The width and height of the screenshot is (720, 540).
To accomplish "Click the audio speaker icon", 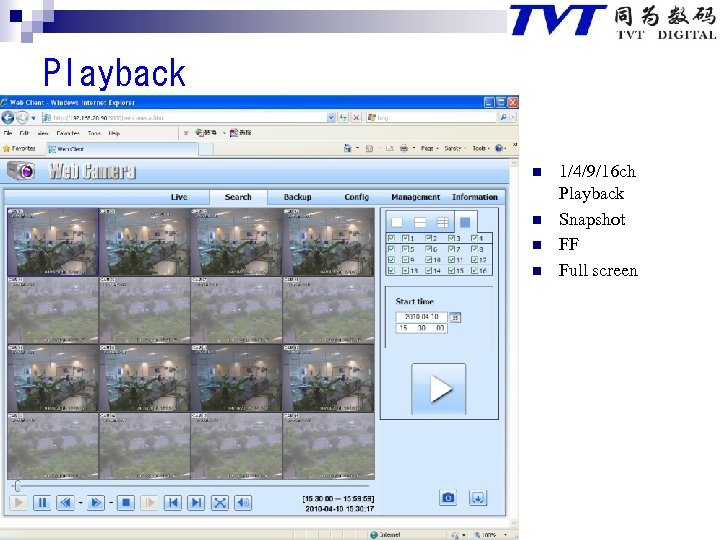I will (x=243, y=503).
